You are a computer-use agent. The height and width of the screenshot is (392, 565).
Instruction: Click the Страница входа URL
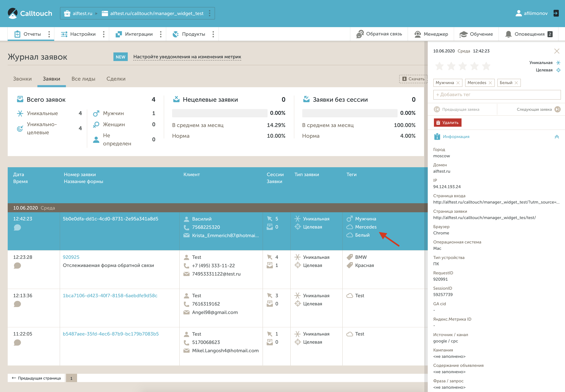[x=496, y=202]
